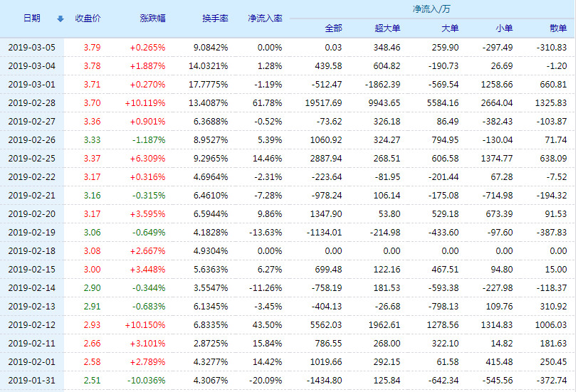The image size is (578, 392).
Task: Click date cell 2019-02-15
Action: (32, 270)
